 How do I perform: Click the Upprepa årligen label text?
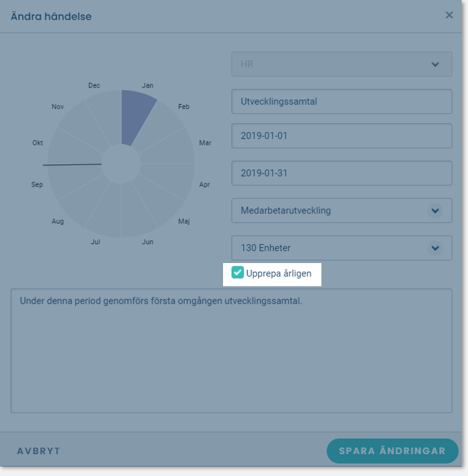click(279, 274)
